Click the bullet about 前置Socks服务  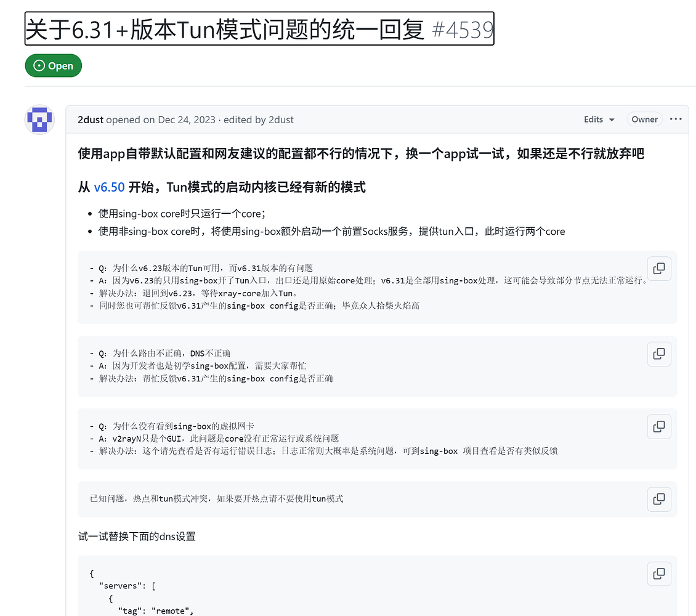(331, 232)
